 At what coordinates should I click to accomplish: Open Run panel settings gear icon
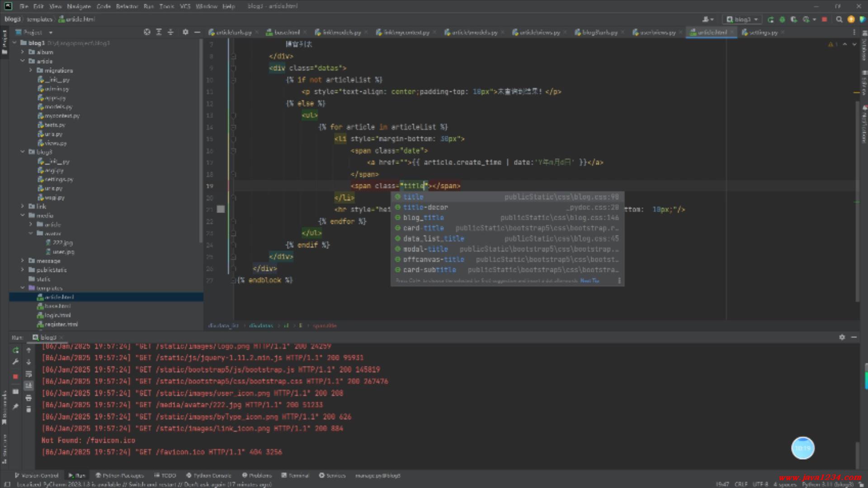842,337
